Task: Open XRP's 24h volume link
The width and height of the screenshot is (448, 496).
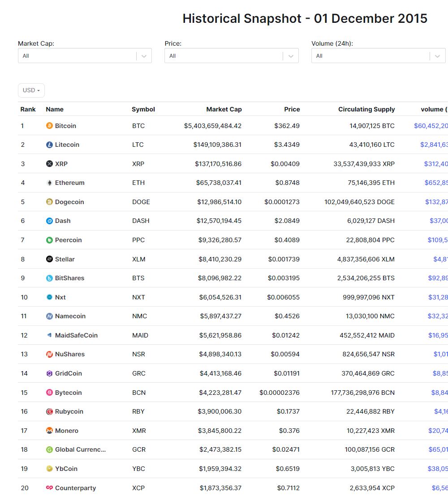Action: pos(436,164)
